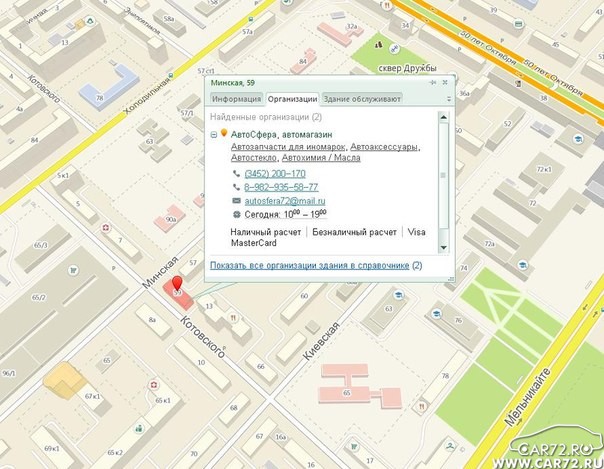Click the hanger icon right of building 17

450,447
